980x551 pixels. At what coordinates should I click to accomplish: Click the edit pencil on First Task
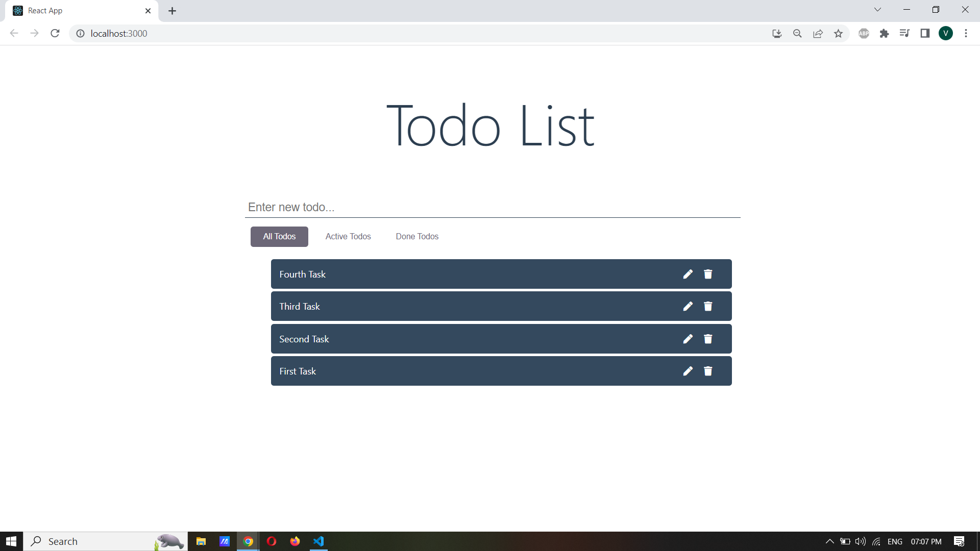click(688, 371)
